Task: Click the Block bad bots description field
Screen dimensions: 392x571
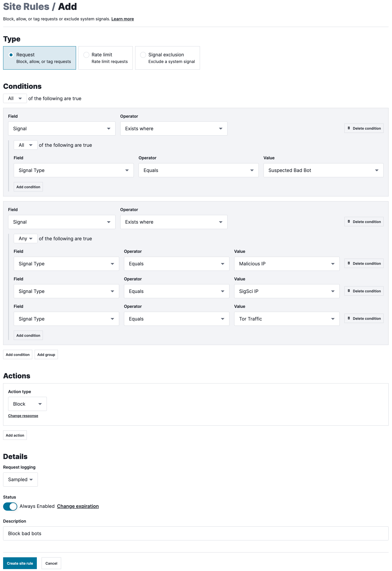Action: pyautogui.click(x=196, y=533)
